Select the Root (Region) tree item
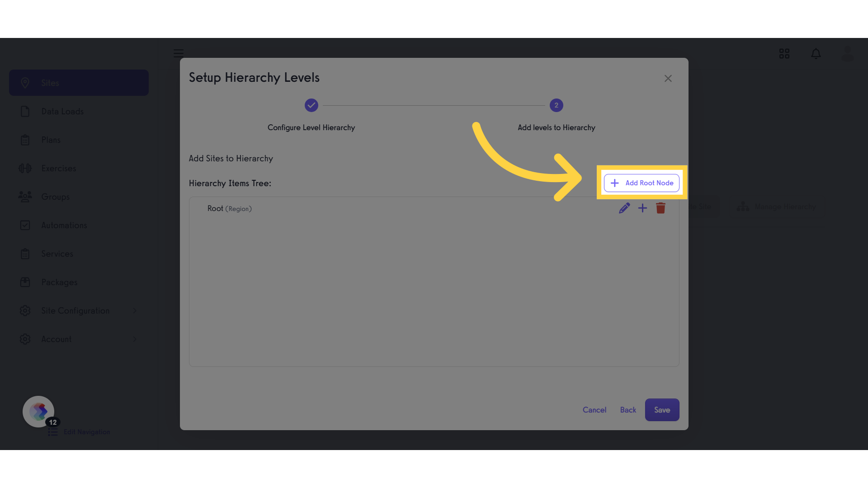Viewport: 868px width, 488px height. click(229, 208)
